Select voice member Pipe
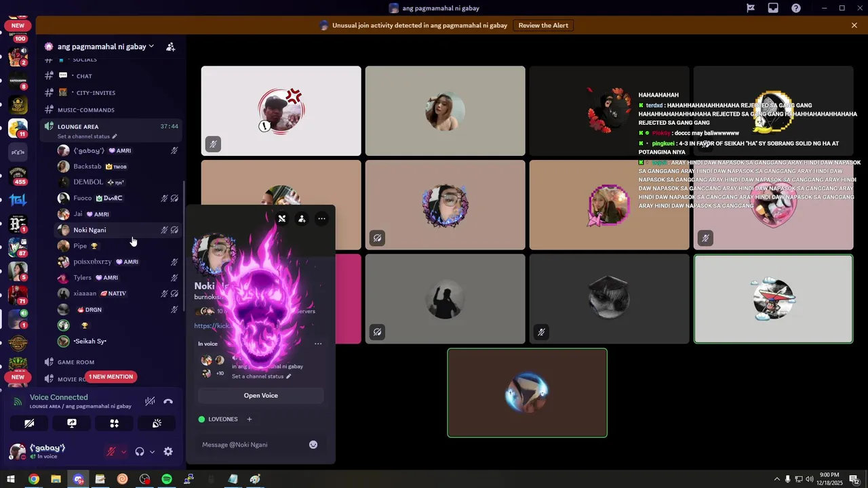Viewport: 868px width, 488px height. pyautogui.click(x=80, y=246)
